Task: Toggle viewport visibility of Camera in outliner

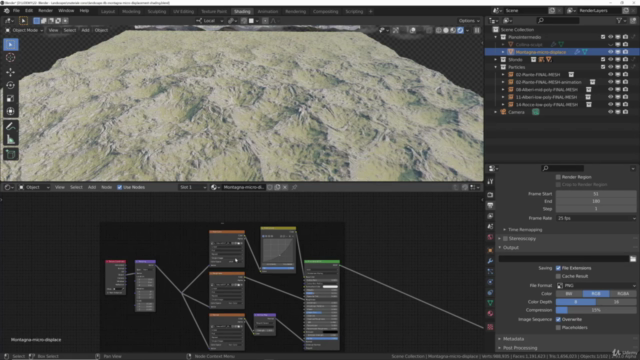Action: tap(611, 112)
